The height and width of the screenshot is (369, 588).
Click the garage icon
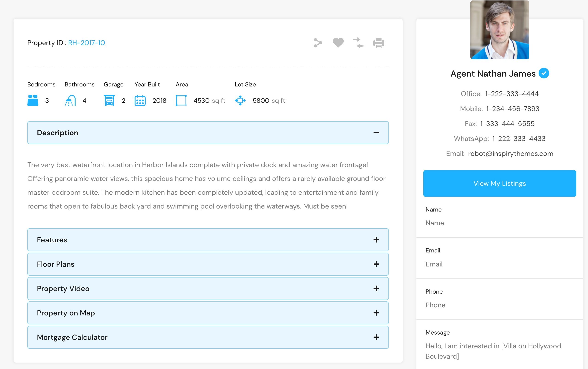pos(109,100)
